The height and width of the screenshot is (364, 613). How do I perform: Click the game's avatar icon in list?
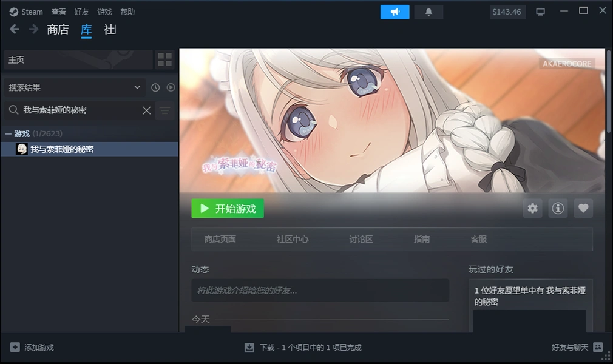(21, 149)
